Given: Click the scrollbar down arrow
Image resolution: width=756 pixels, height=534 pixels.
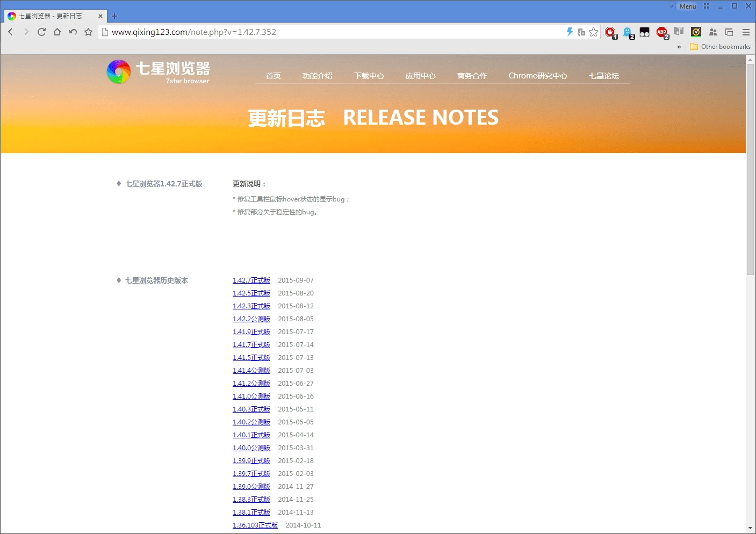Looking at the screenshot, I should (751, 529).
